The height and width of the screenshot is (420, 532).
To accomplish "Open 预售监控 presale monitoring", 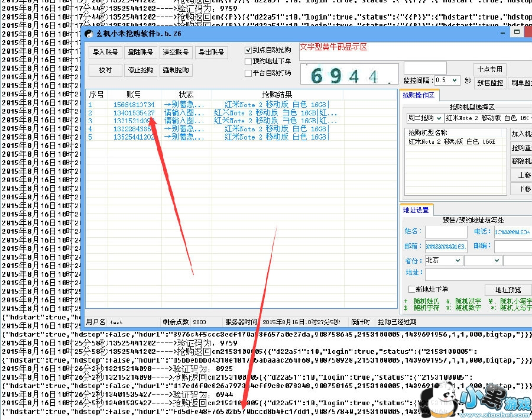I will click(x=490, y=83).
